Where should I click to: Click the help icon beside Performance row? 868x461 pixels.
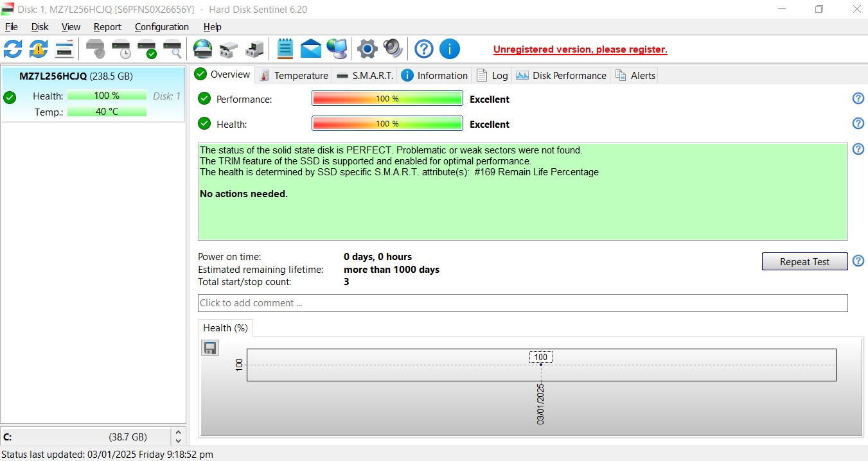(x=858, y=98)
